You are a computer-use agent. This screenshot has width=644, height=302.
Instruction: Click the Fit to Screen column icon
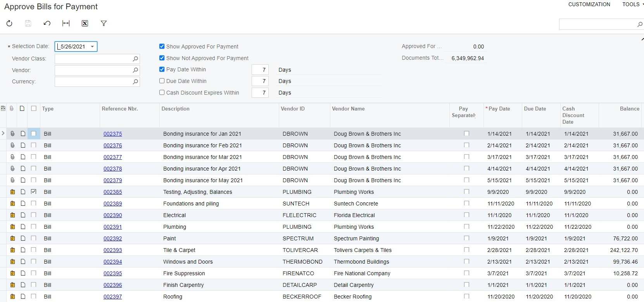[66, 23]
